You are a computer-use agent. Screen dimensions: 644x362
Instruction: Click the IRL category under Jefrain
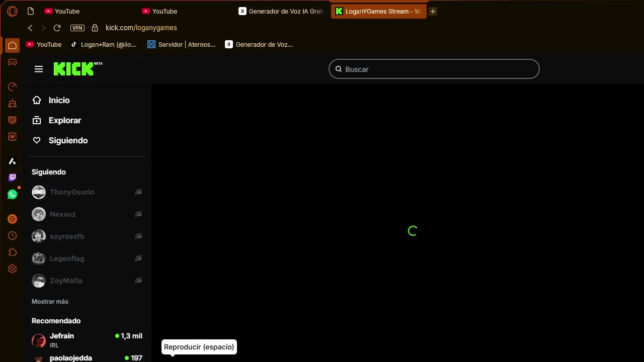(x=54, y=345)
